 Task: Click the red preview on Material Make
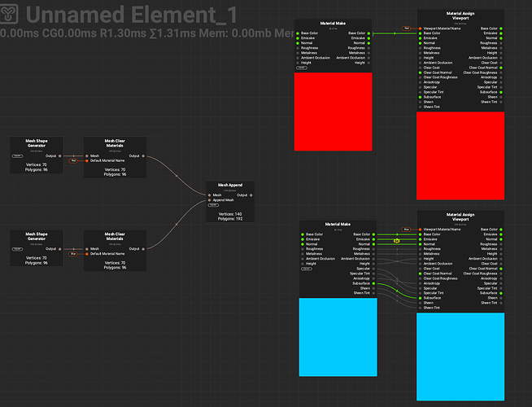click(334, 111)
